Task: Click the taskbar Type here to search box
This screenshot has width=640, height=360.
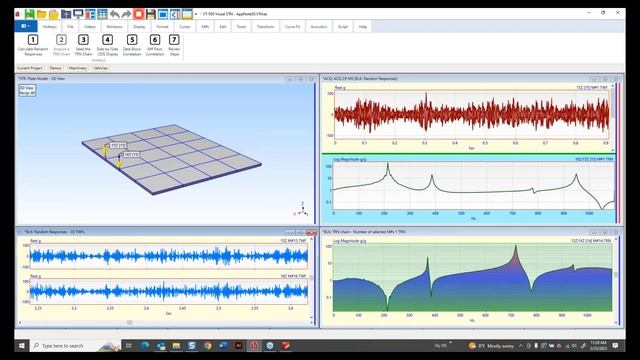Action: pyautogui.click(x=76, y=346)
